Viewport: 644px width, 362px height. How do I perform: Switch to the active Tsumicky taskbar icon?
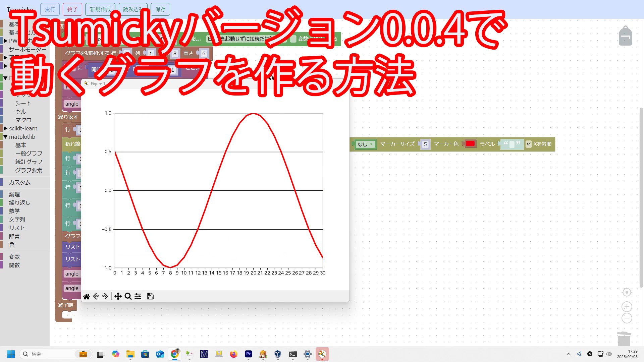(322, 354)
